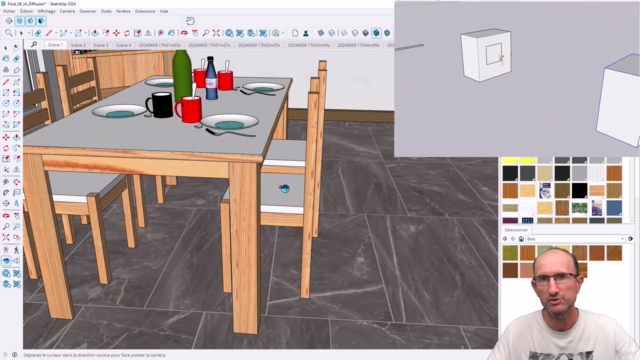Screen dimensions: 640x360
Task: Select the Rectangle tool in left toolbar
Action: coord(6,93)
